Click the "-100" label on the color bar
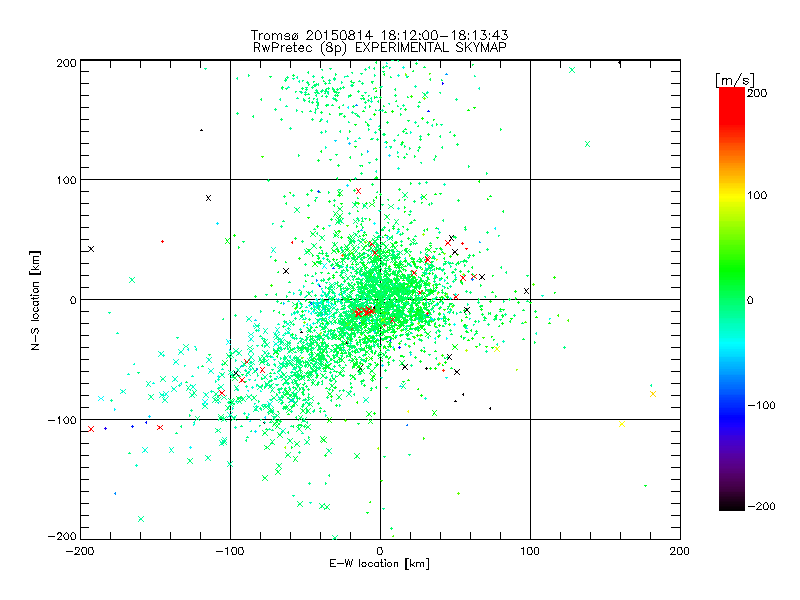This screenshot has height=600, width=800. pos(761,405)
